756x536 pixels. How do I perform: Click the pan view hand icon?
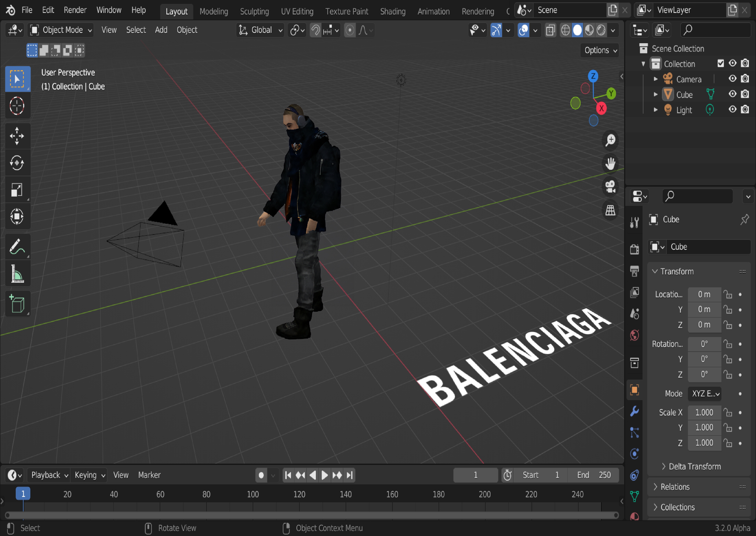point(610,163)
